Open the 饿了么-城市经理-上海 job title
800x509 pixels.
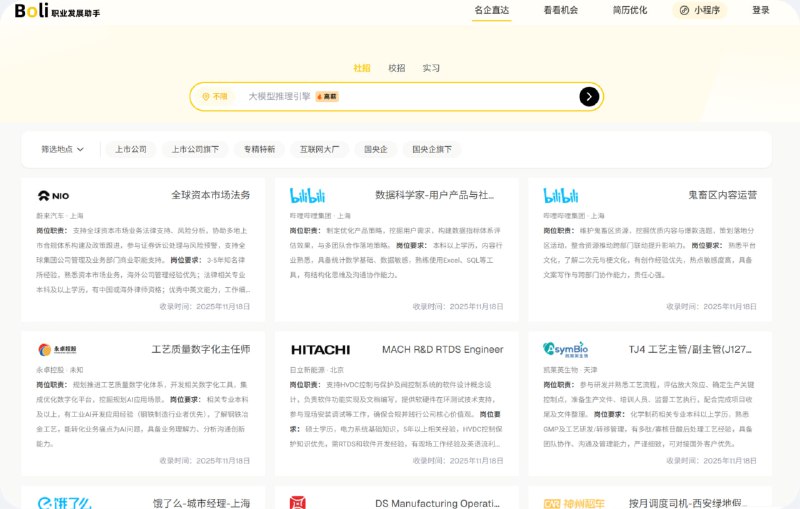202,503
